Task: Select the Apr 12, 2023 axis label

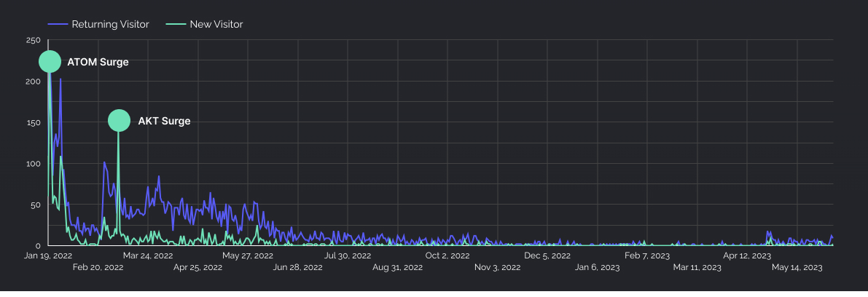Action: point(747,256)
